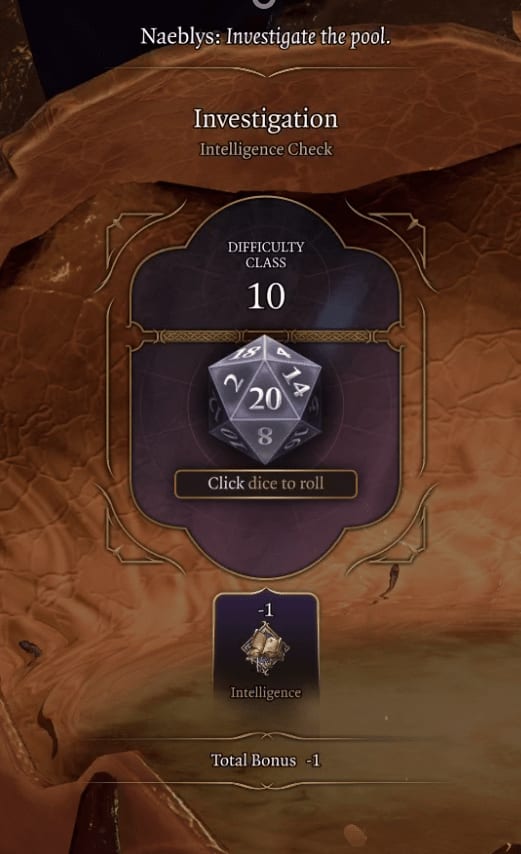
Task: Click the Intelligence book icon
Action: (265, 650)
